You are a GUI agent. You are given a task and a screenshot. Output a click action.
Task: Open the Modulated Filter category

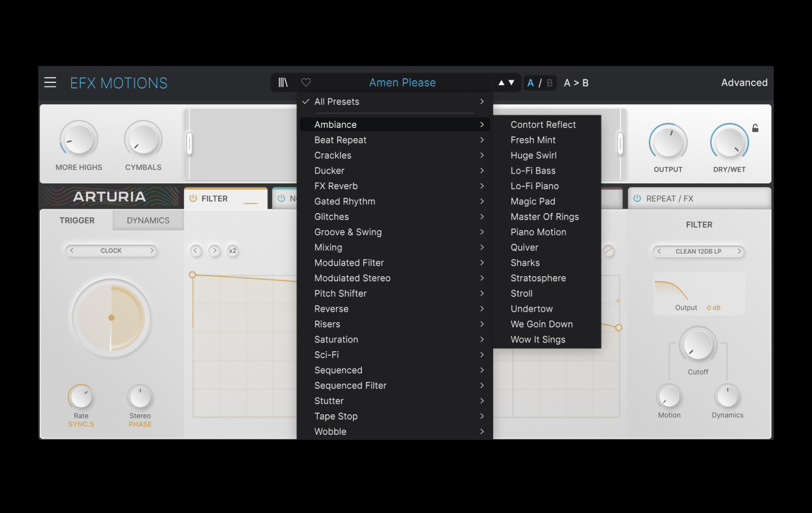(394, 263)
